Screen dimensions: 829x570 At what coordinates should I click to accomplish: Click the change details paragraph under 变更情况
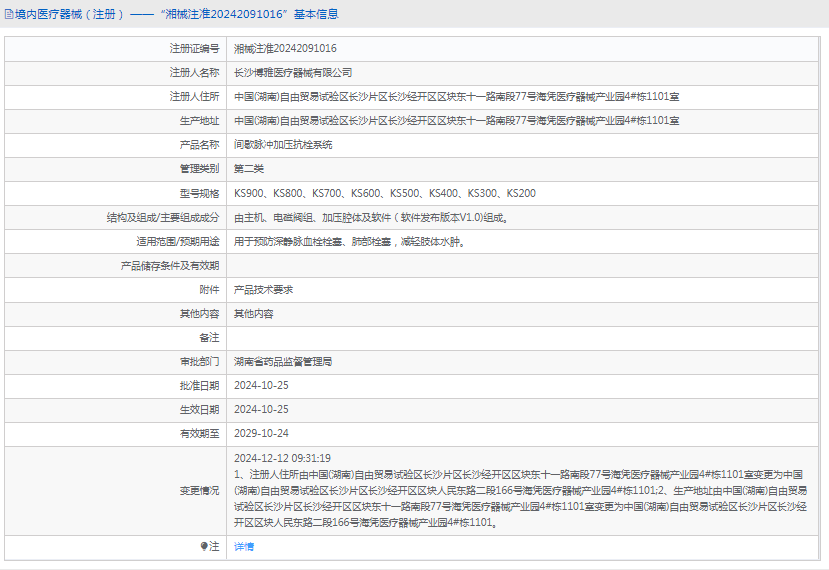[521, 498]
